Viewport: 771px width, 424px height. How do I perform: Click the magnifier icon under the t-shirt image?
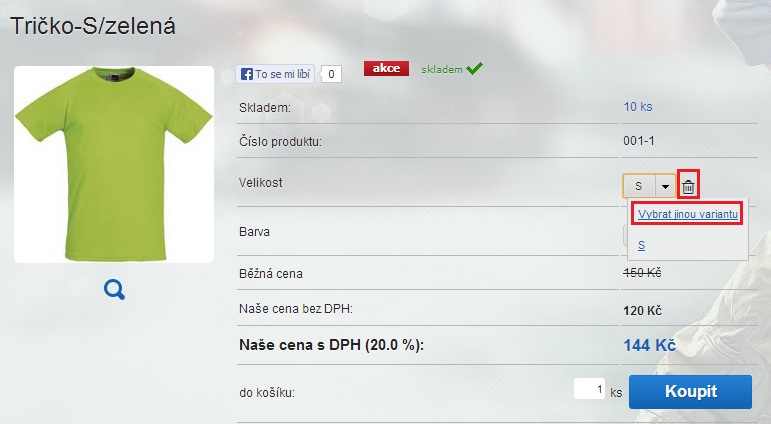pos(114,290)
